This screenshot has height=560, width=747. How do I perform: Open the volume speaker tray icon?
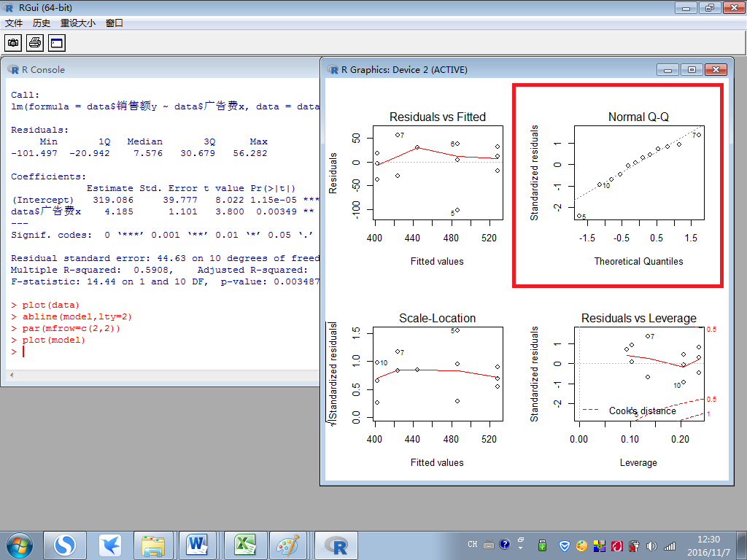651,546
